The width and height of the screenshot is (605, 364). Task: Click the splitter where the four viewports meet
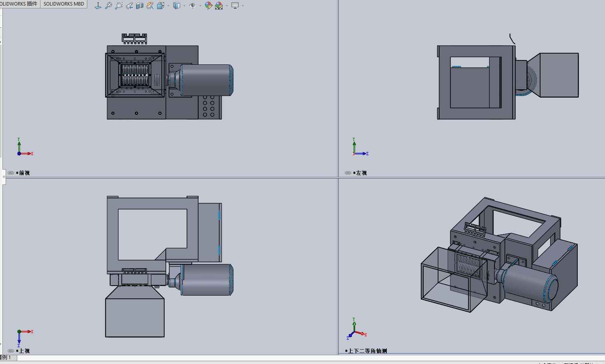pos(338,178)
